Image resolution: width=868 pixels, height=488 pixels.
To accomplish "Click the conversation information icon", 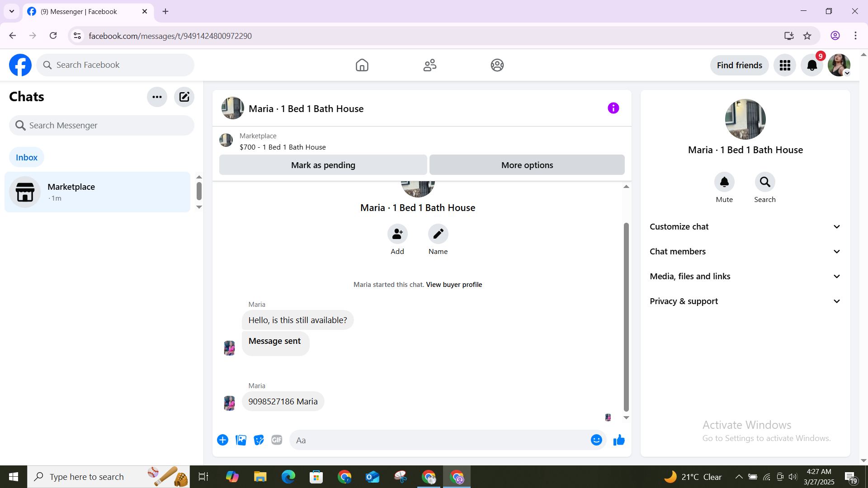I will 613,108.
